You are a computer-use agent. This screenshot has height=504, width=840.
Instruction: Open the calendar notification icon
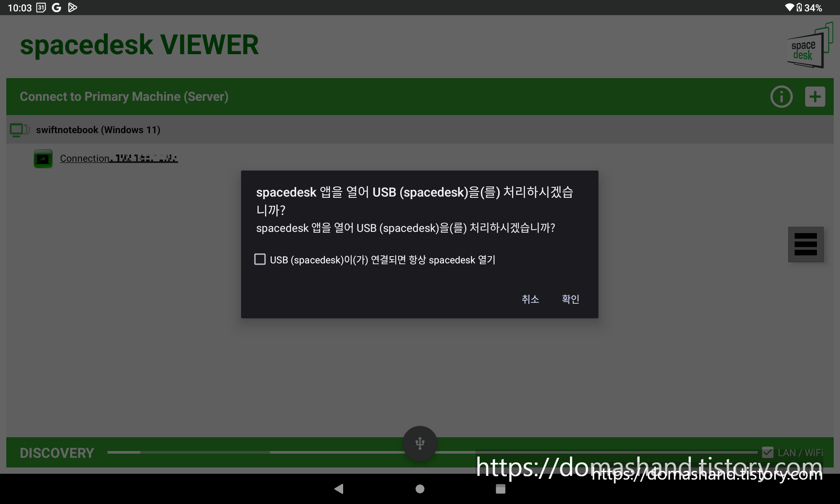pyautogui.click(x=41, y=8)
